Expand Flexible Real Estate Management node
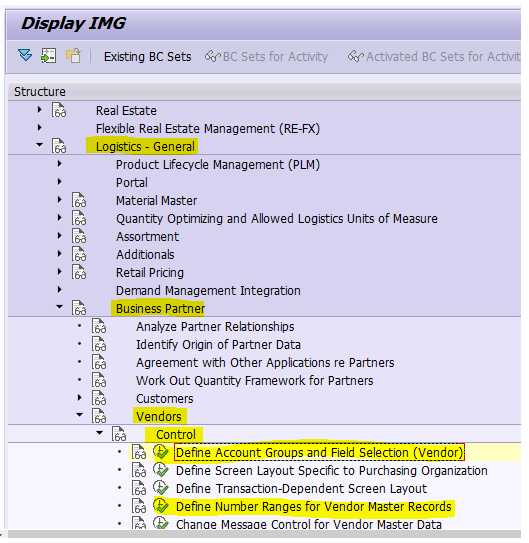 tap(39, 128)
